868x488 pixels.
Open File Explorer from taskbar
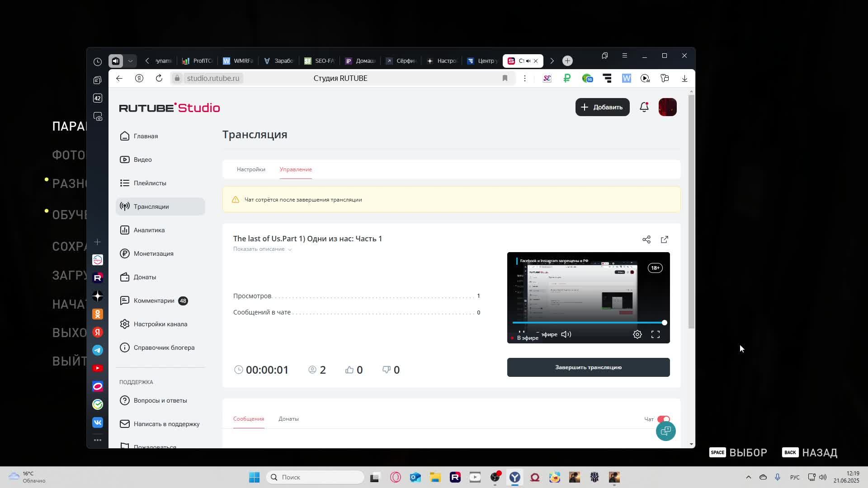[x=435, y=477]
